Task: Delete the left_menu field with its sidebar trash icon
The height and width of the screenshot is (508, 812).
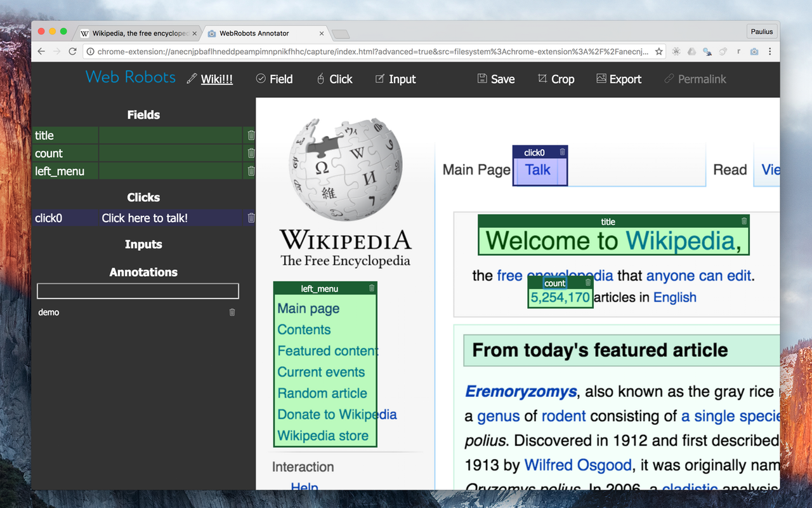Action: [251, 171]
